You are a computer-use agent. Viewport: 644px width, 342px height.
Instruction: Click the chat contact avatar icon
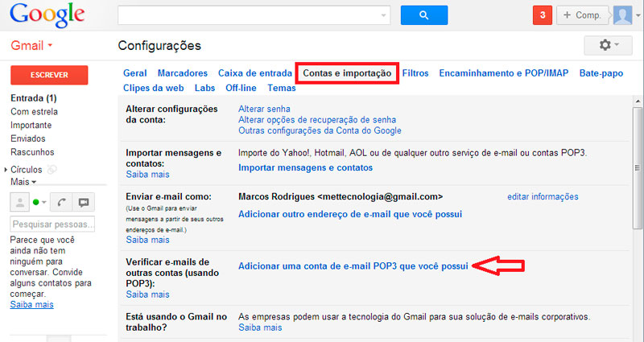19,203
